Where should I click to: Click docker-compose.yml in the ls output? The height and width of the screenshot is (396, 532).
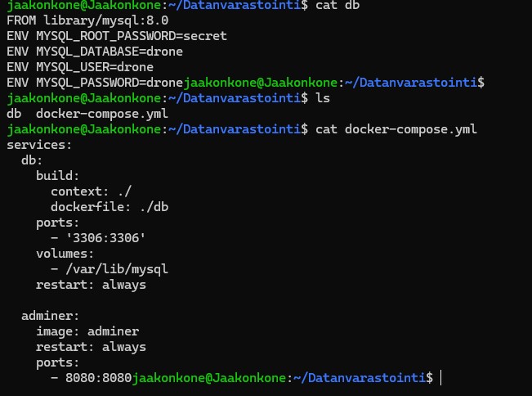(x=102, y=114)
